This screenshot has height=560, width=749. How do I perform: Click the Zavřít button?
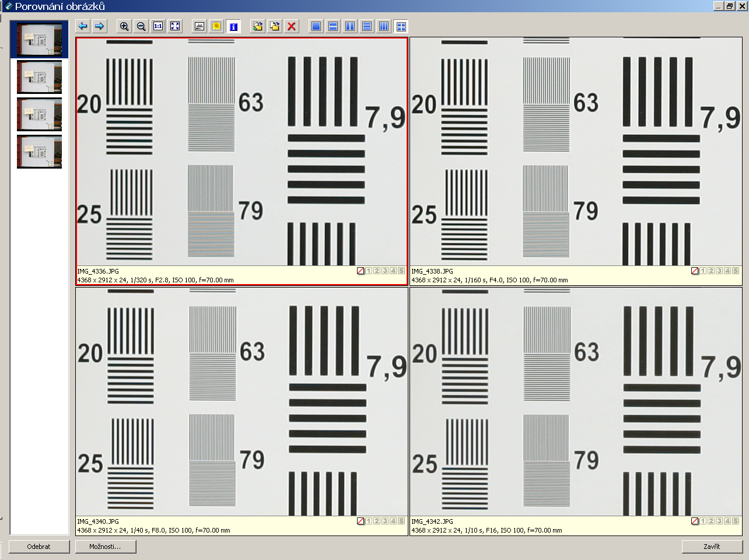pos(712,547)
